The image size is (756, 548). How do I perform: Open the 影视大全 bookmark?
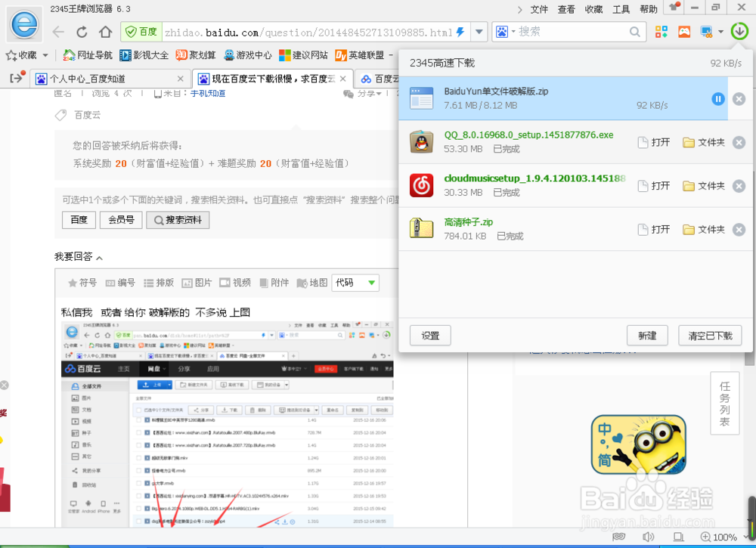point(144,55)
